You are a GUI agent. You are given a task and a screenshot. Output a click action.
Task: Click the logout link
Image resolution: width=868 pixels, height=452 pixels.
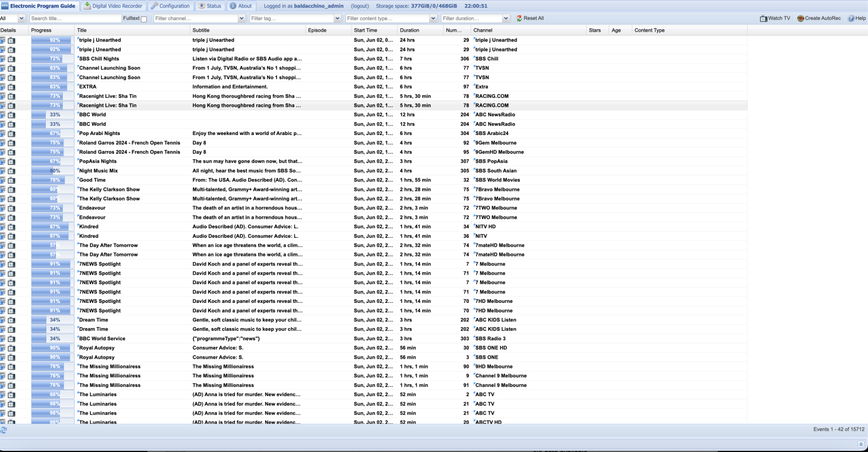click(x=360, y=6)
